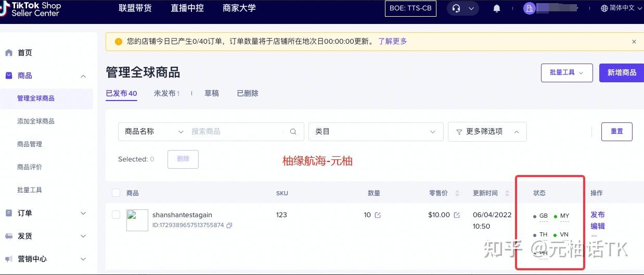Open the headset customer support icon

(x=457, y=8)
